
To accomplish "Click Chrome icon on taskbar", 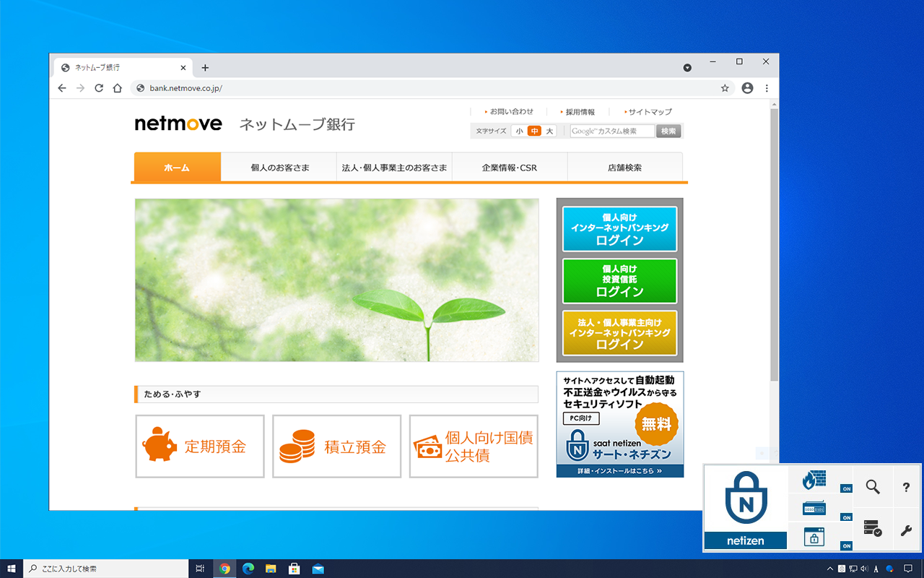I will pos(225,569).
